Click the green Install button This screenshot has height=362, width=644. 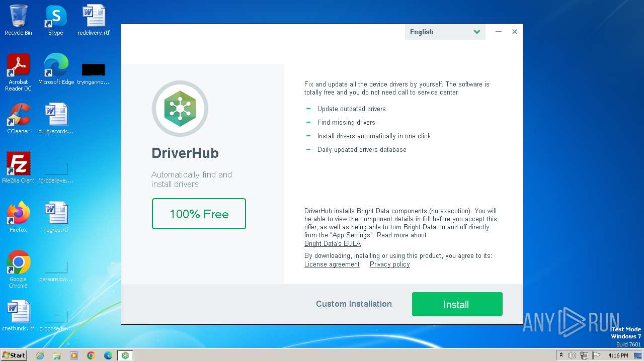click(x=457, y=304)
